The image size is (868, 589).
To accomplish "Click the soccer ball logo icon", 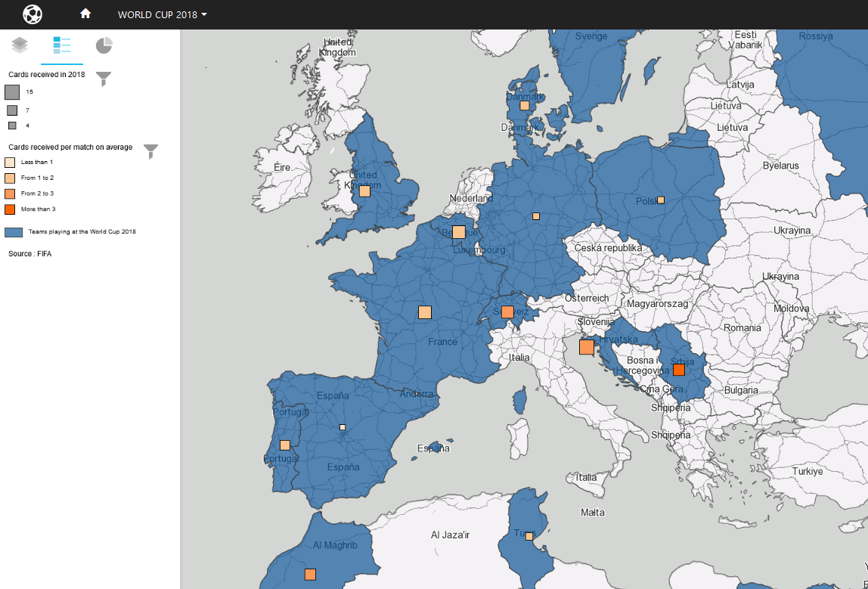I will pos(33,14).
